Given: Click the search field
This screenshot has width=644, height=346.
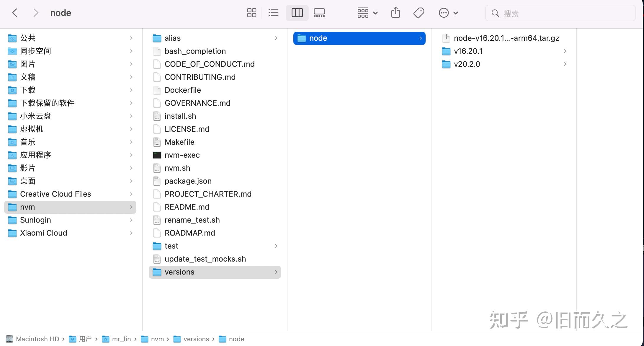Looking at the screenshot, I should point(561,13).
